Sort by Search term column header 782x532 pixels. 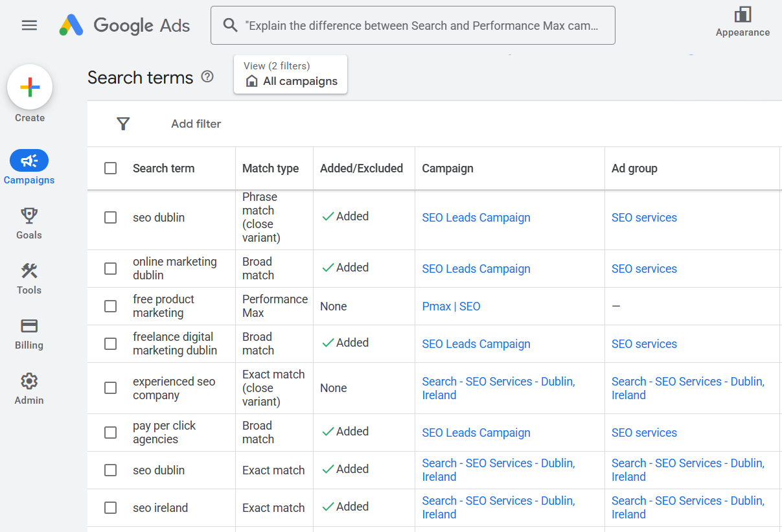(x=163, y=168)
